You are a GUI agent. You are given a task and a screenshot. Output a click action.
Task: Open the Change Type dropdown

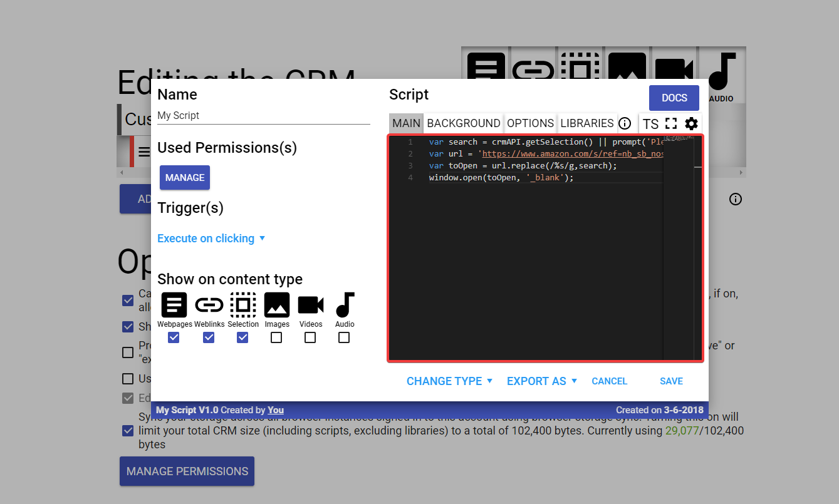click(449, 381)
